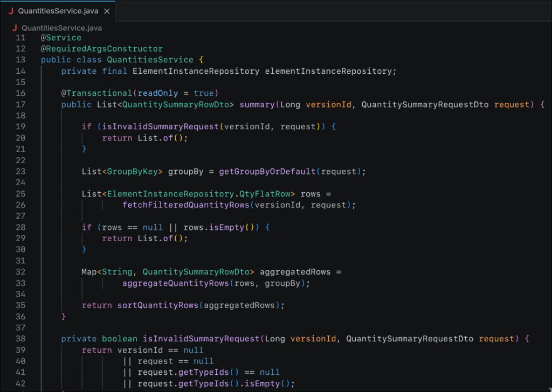Click rows.isEmpty() on line 28

[x=219, y=227]
